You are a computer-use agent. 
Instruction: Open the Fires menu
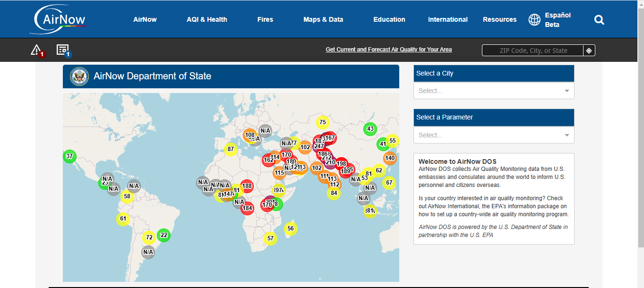[x=265, y=19]
